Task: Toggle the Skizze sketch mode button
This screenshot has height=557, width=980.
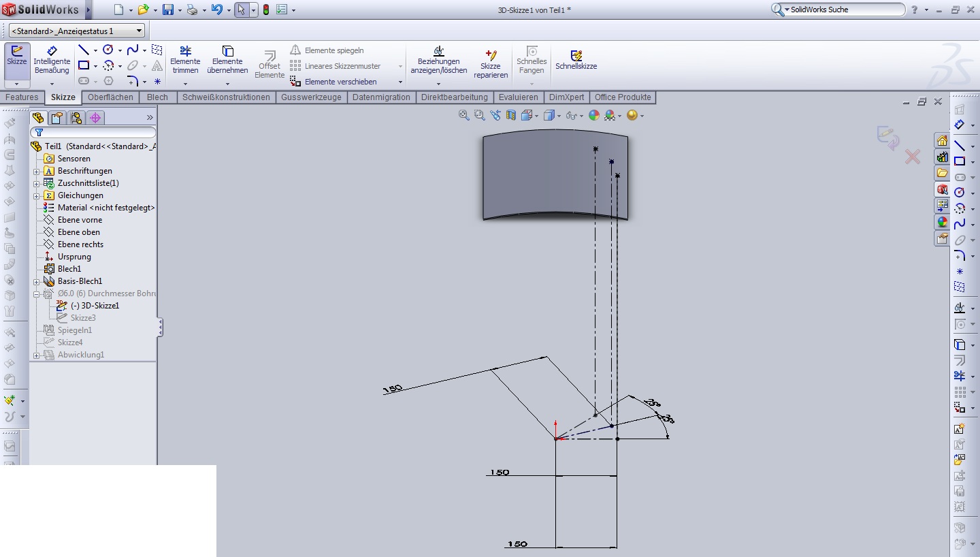Action: (16, 56)
